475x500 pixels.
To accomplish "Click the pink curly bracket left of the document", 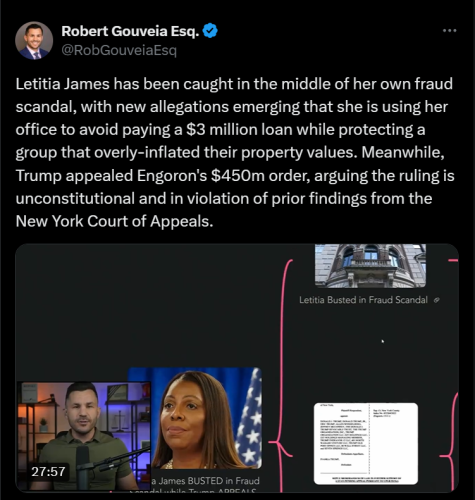I will (x=282, y=375).
